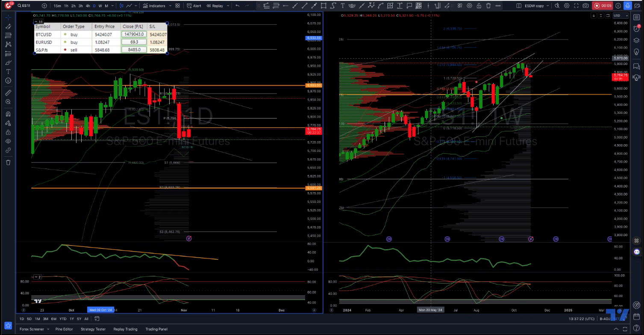The height and width of the screenshot is (335, 644).
Task: Select the rectangle drawing tool in top toolbar
Action: click(x=323, y=6)
